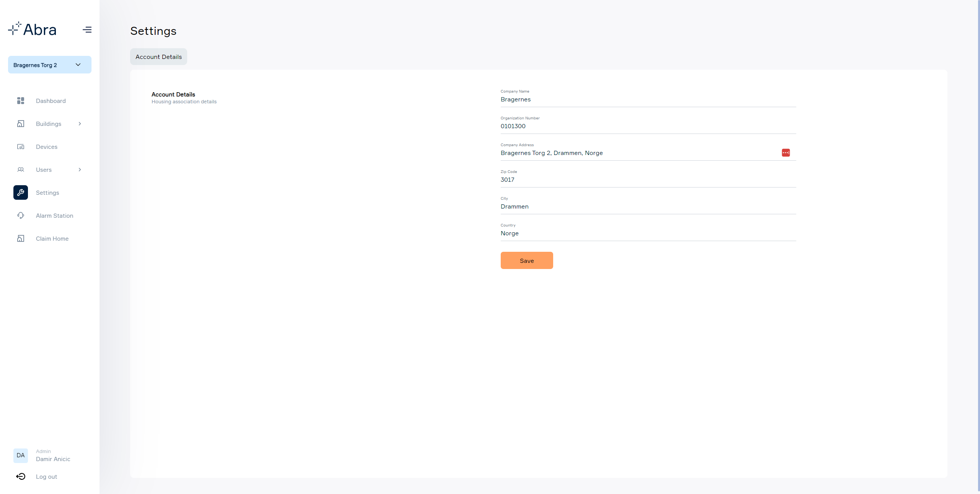
Task: Log out of the account
Action: tap(46, 476)
